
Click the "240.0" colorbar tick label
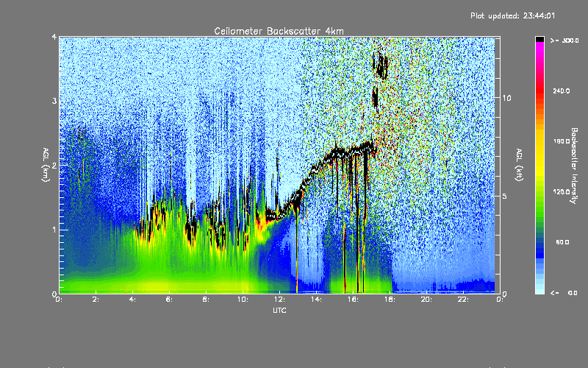click(562, 91)
